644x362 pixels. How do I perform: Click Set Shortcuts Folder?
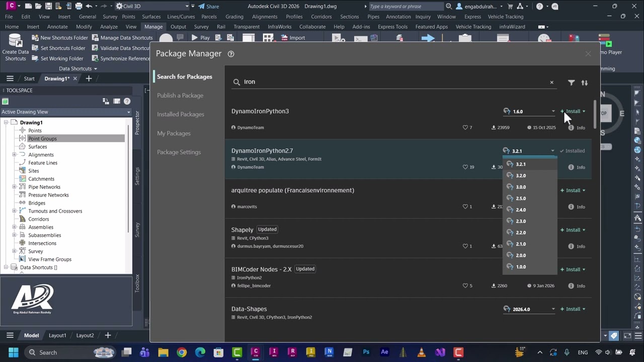coord(58,48)
